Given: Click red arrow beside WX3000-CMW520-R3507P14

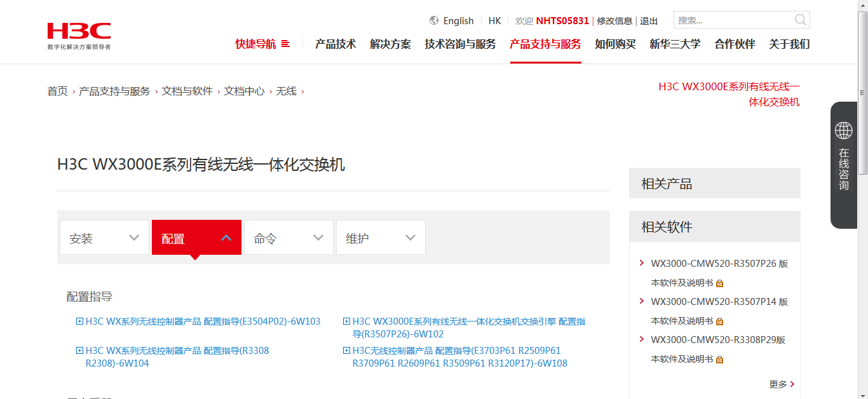Looking at the screenshot, I should 642,301.
